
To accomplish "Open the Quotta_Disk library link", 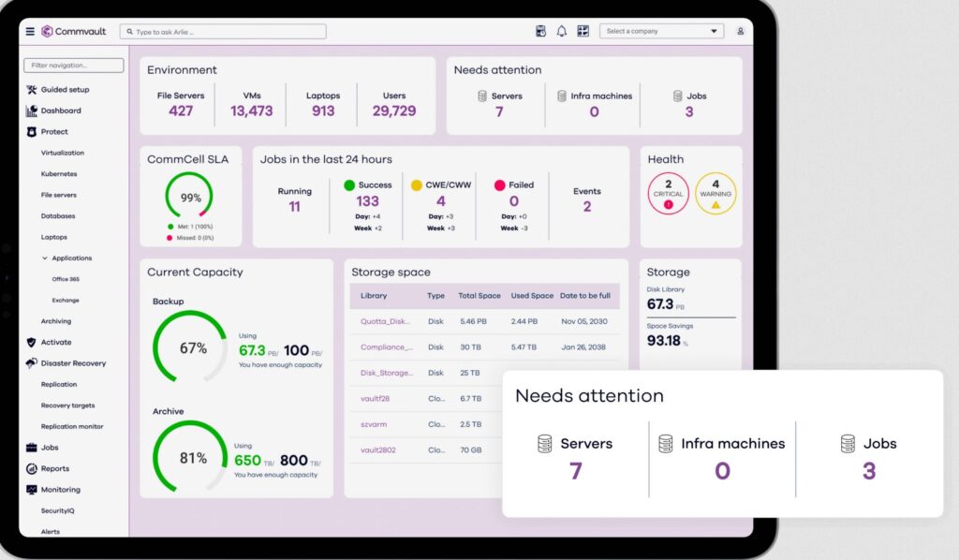I will point(385,321).
